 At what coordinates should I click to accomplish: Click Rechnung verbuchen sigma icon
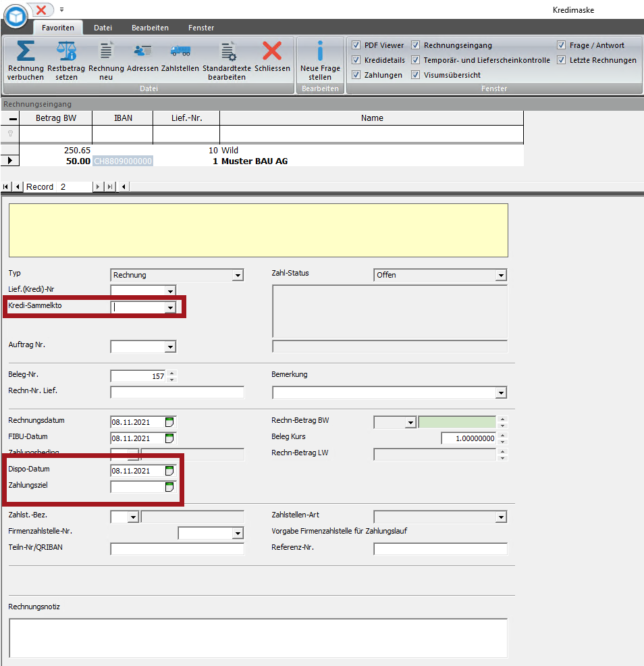[x=26, y=51]
